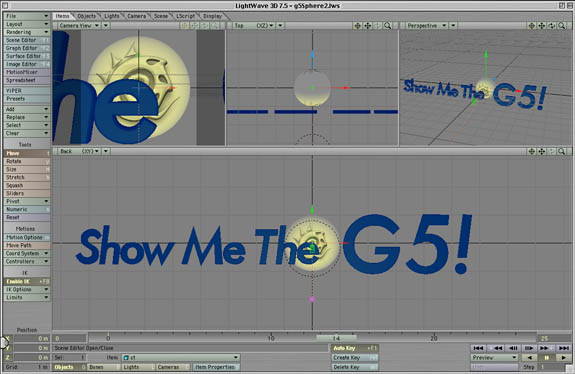Open the Scene Editor

(26, 40)
